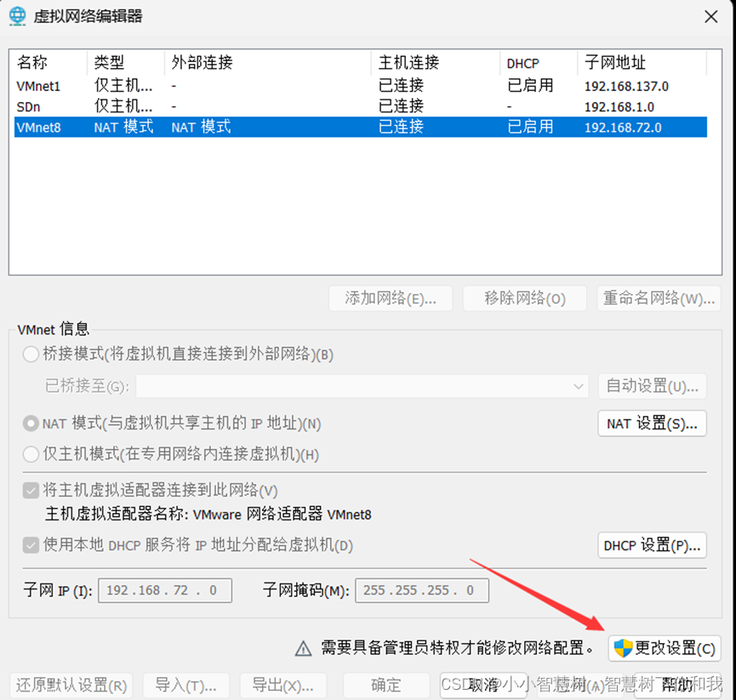
Task: Click the 取消 button
Action: tap(483, 686)
